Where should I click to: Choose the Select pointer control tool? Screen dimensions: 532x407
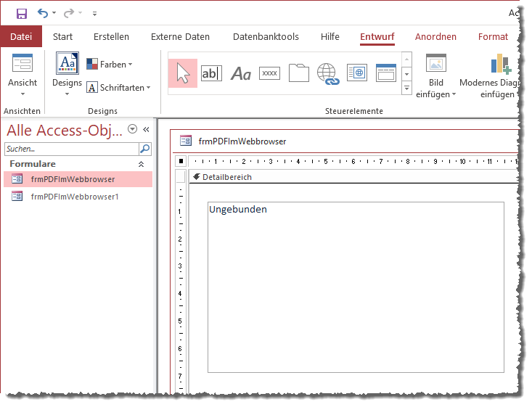point(183,73)
